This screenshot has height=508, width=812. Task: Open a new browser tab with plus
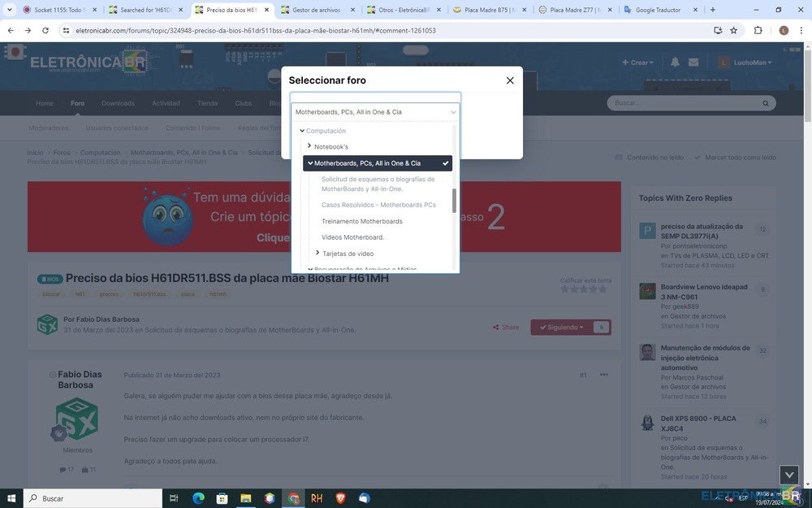click(x=713, y=10)
